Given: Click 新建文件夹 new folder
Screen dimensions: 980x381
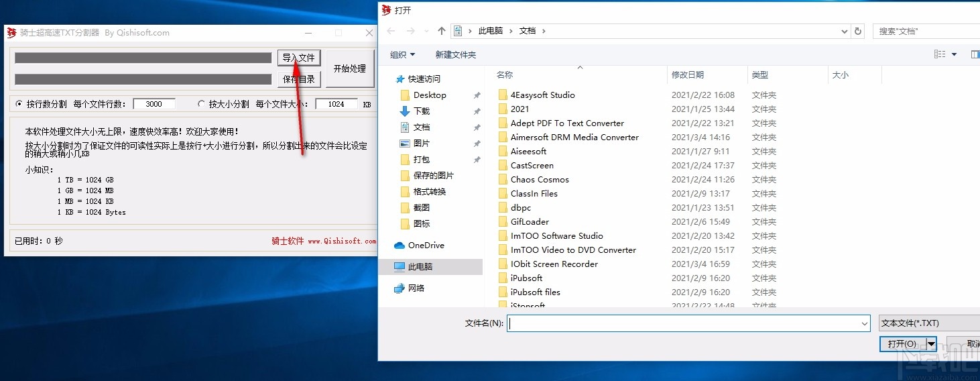Looking at the screenshot, I should coord(456,54).
